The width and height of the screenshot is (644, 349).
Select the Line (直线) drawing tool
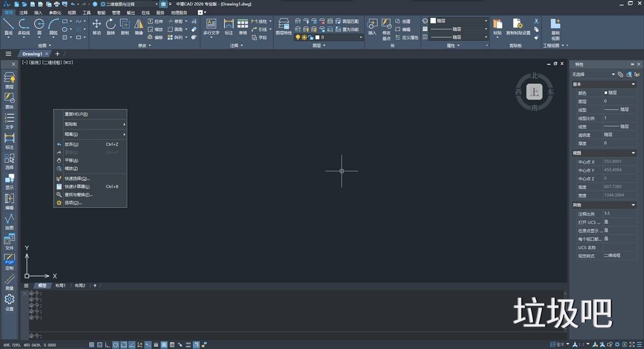pyautogui.click(x=8, y=24)
